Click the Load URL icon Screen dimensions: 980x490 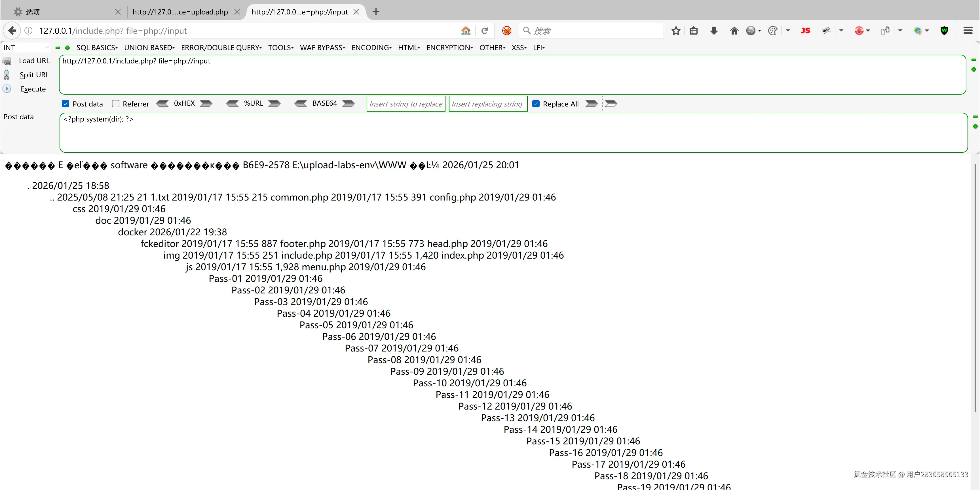point(7,61)
